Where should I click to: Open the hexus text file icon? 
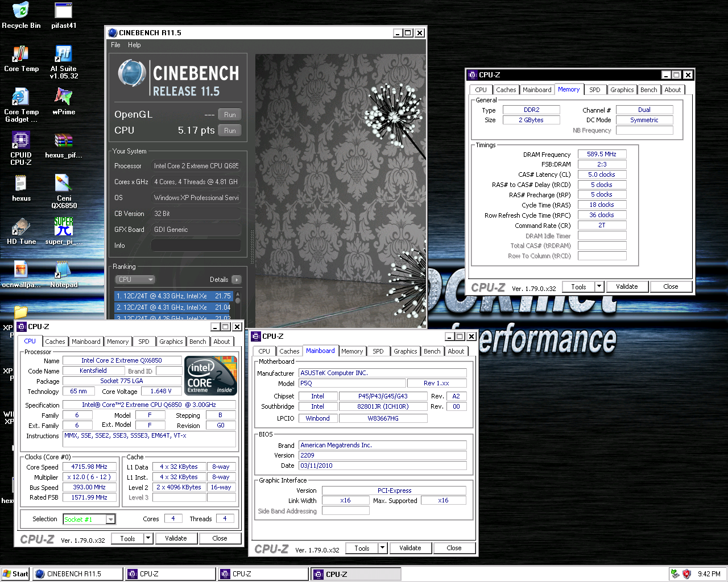(x=21, y=188)
